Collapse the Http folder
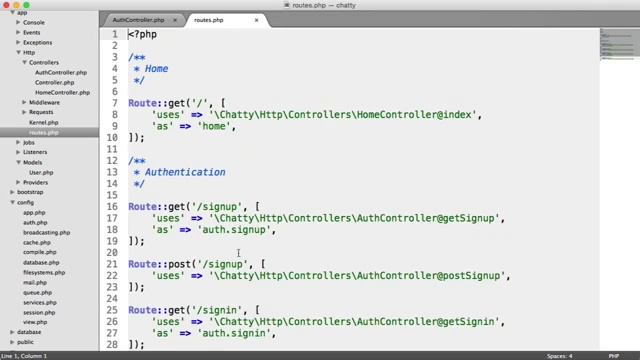 coord(18,52)
